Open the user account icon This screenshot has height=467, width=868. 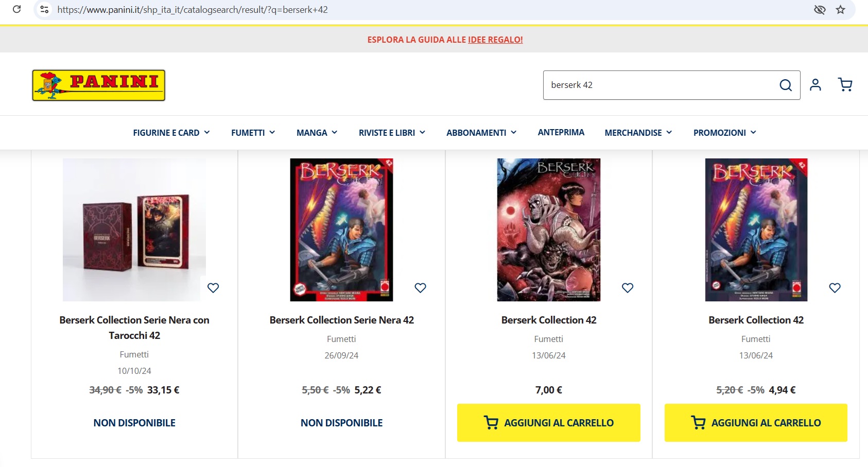tap(815, 85)
